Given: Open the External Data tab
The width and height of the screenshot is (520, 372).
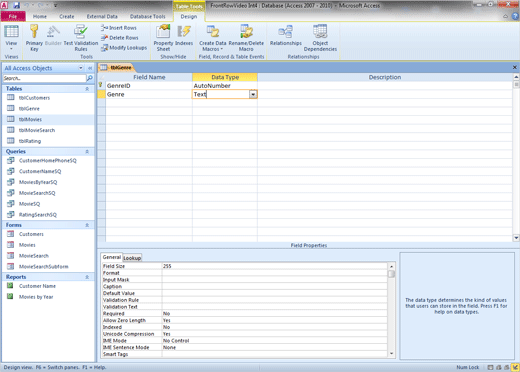Looking at the screenshot, I should (x=102, y=16).
